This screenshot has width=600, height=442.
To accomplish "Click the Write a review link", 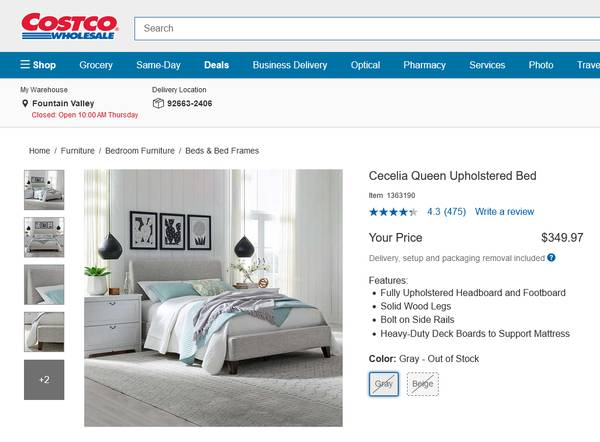I will pyautogui.click(x=504, y=212).
